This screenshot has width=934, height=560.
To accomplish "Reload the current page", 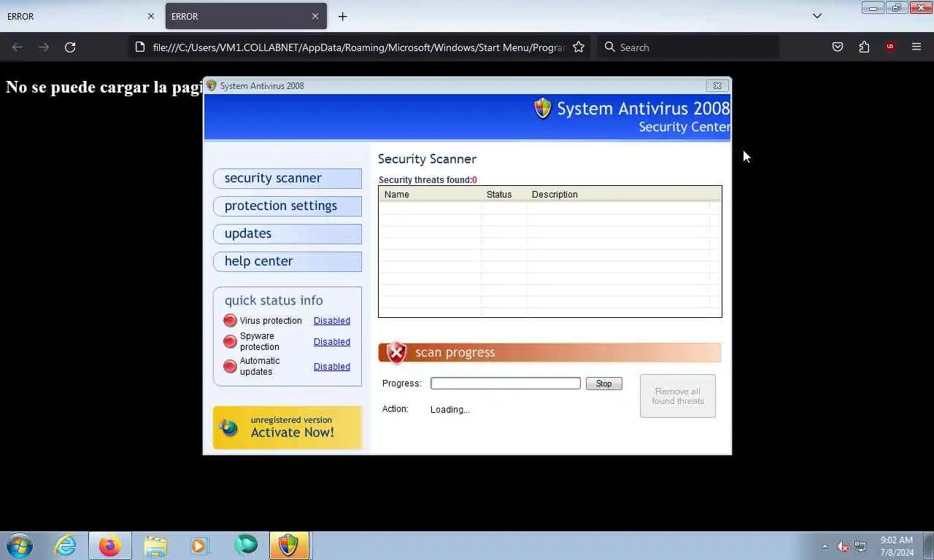I will coord(70,47).
